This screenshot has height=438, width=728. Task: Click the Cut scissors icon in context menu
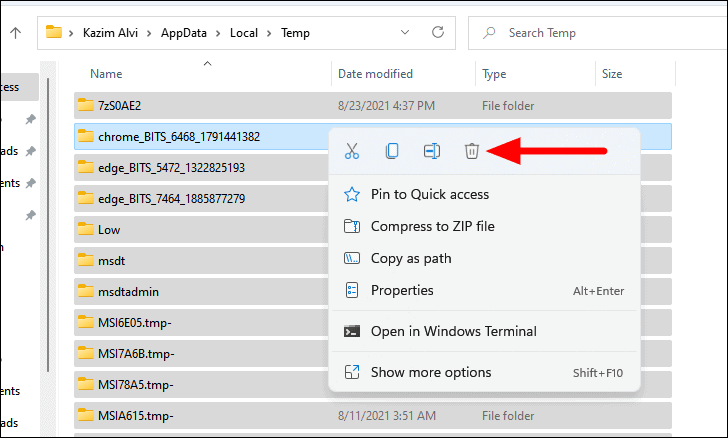(352, 151)
